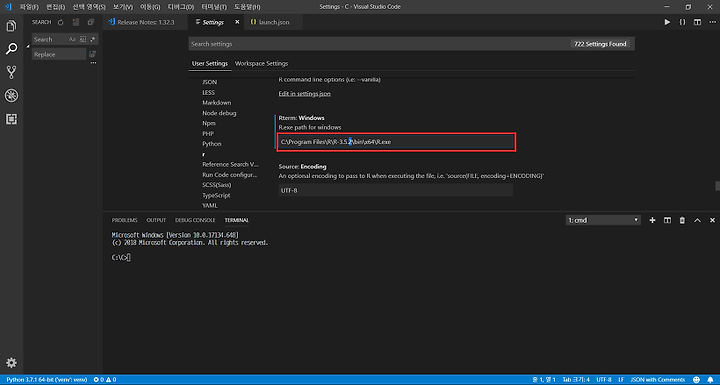Open the 보기(V) menu
This screenshot has height=385, width=720.
(123, 7)
